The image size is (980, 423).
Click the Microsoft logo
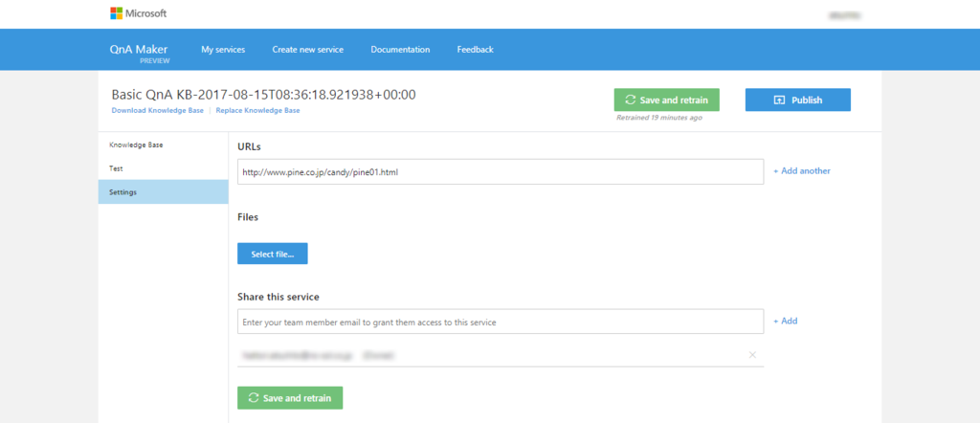(x=138, y=13)
